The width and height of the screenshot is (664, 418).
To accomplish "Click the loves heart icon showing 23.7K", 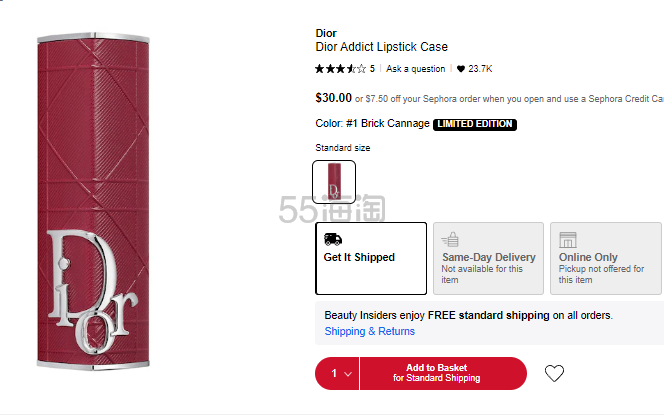I will pos(461,69).
